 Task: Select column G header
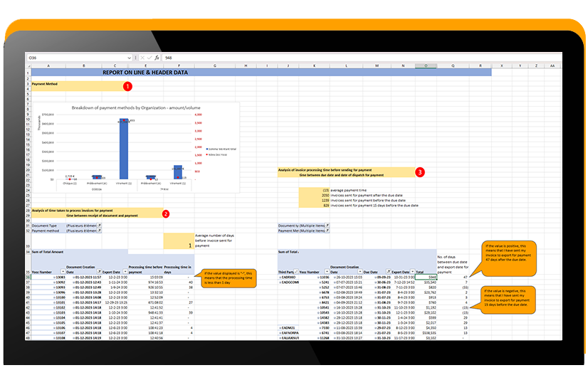[x=215, y=65]
